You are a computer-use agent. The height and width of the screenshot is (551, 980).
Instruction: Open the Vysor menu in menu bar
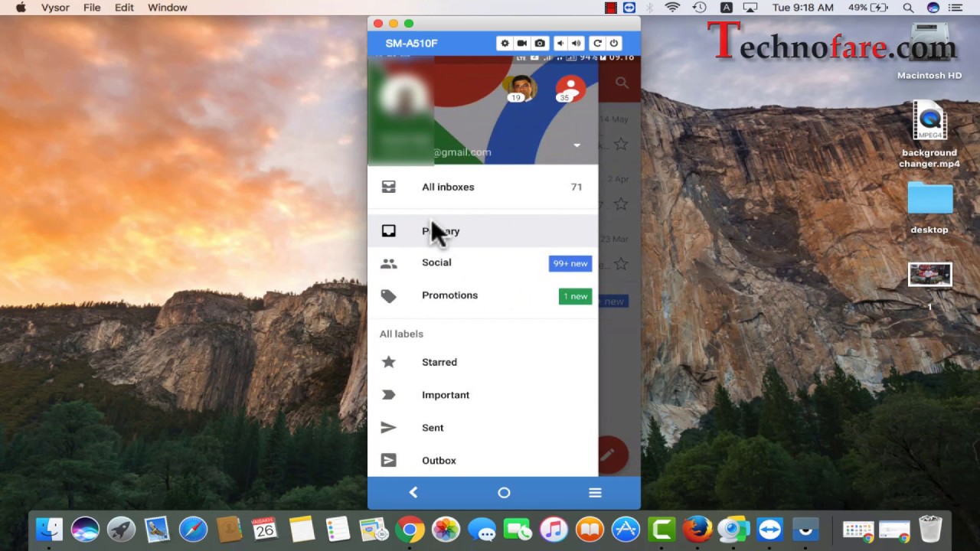(57, 8)
